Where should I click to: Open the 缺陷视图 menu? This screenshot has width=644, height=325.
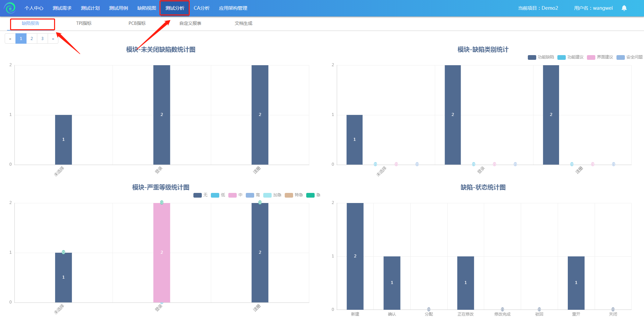click(x=147, y=8)
